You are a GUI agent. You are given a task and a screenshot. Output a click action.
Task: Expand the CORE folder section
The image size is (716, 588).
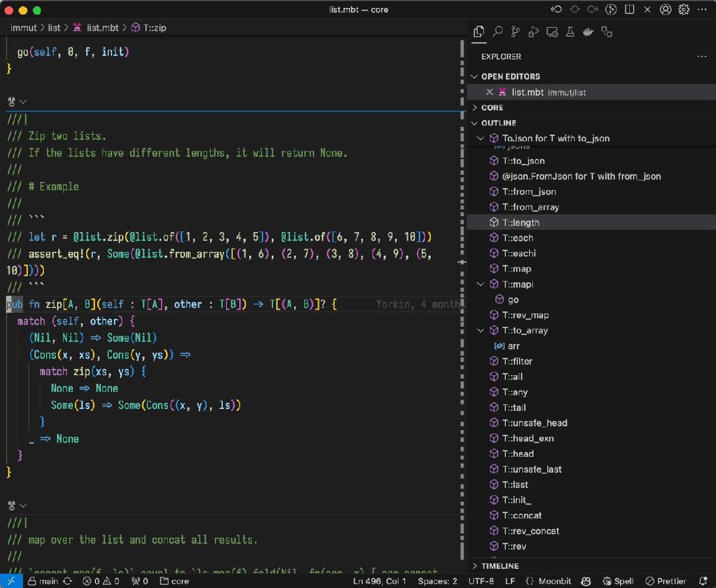point(492,107)
